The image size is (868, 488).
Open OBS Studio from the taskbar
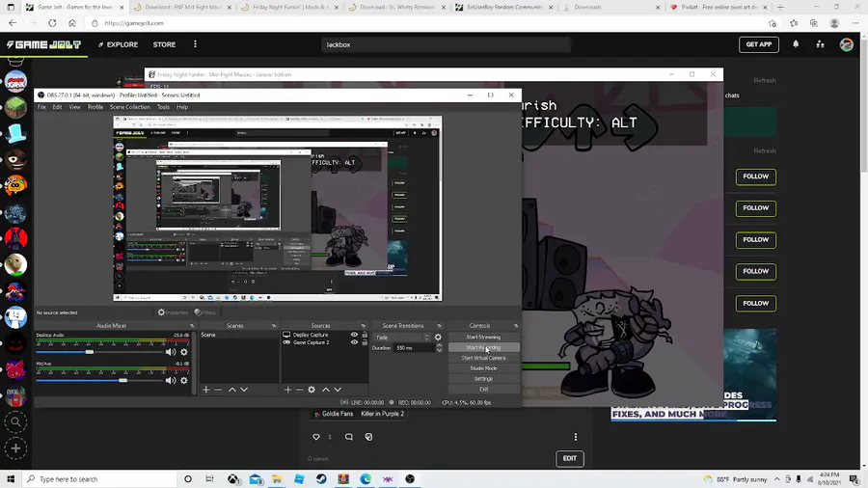coord(410,479)
